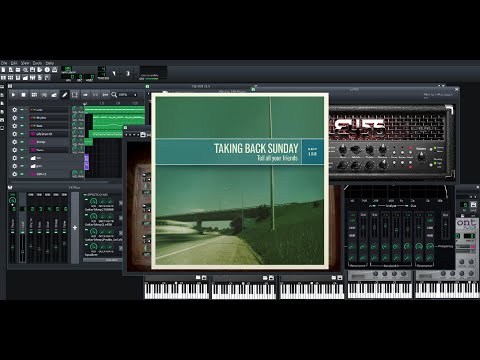Show the Beat+Bassline Editor icon

tap(11, 78)
